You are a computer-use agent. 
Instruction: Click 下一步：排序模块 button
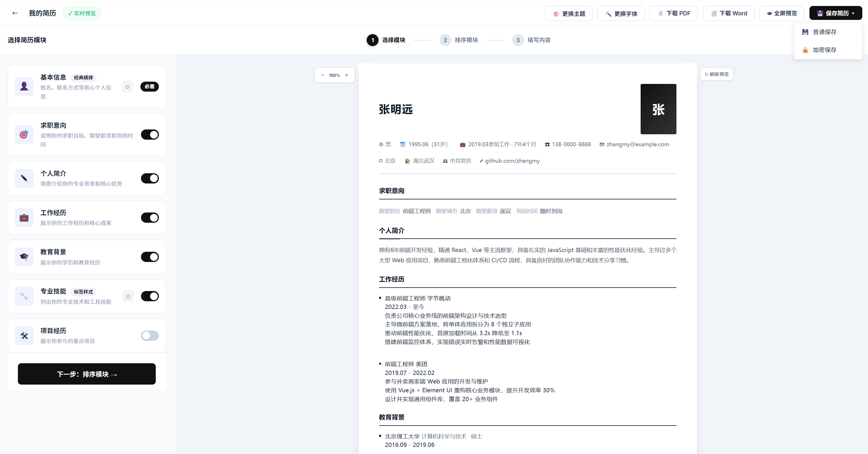click(87, 374)
